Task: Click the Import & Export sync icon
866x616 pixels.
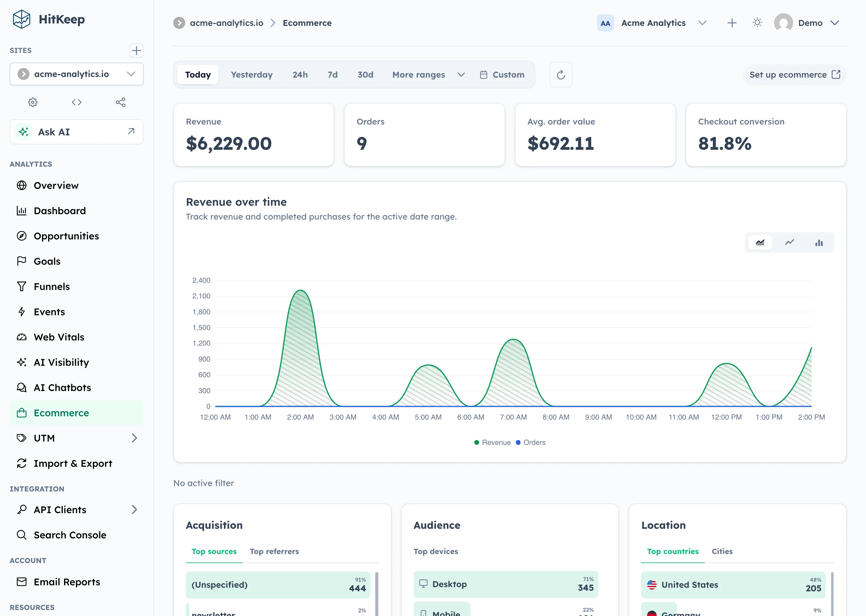Action: point(22,463)
